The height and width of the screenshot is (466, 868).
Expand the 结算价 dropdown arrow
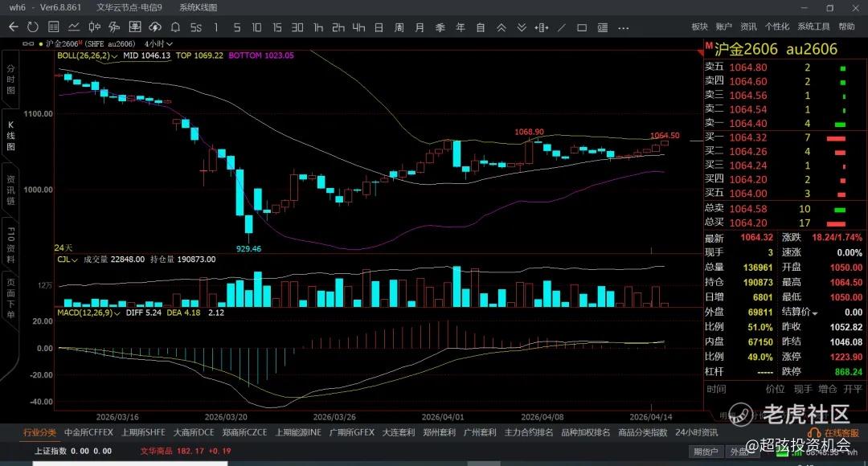[815, 313]
